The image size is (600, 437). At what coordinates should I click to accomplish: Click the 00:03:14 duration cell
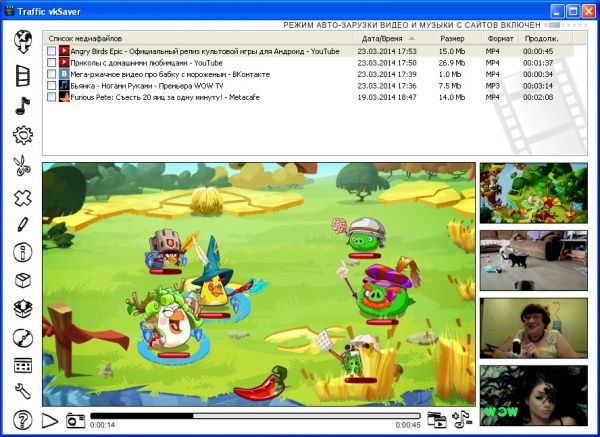pos(538,86)
